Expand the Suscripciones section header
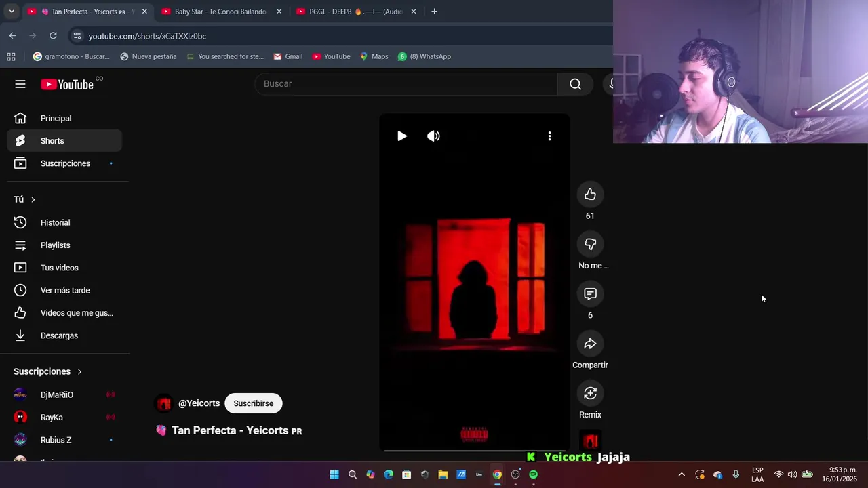The width and height of the screenshot is (868, 488). coord(47,371)
